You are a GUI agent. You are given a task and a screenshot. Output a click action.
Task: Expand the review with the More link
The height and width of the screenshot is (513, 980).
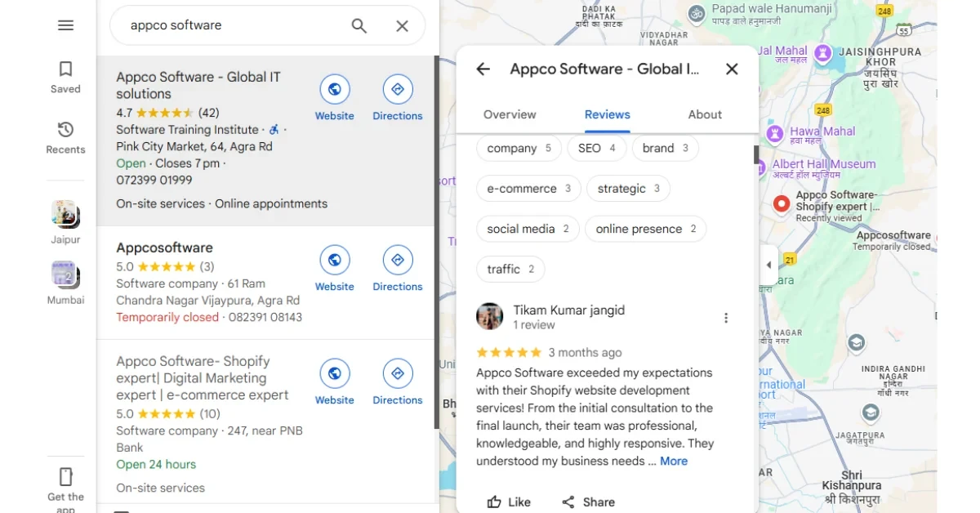(674, 462)
